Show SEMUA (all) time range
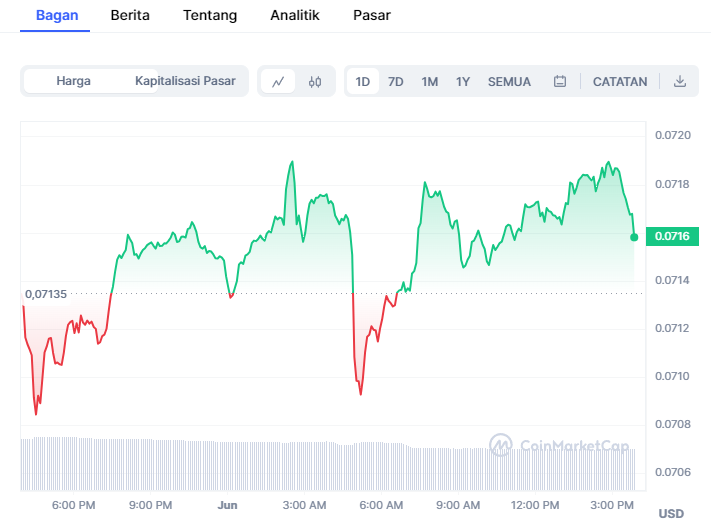The height and width of the screenshot is (532, 711). point(509,82)
